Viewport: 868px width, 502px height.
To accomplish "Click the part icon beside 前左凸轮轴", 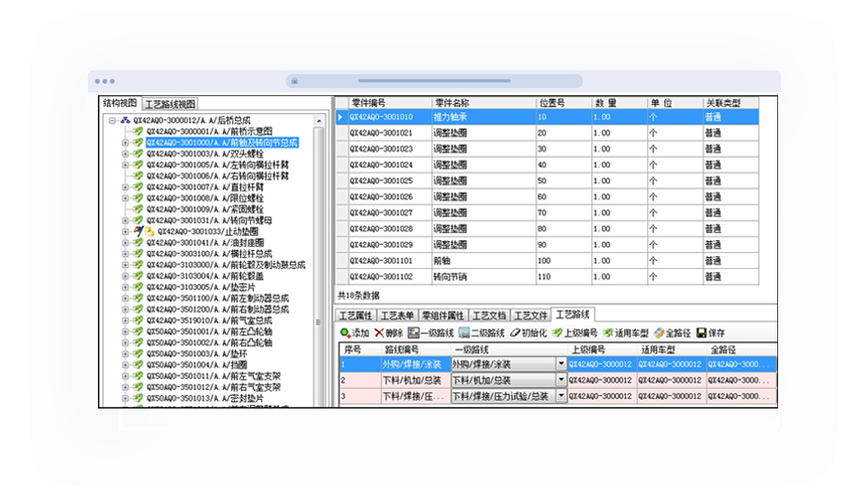I will (x=138, y=331).
